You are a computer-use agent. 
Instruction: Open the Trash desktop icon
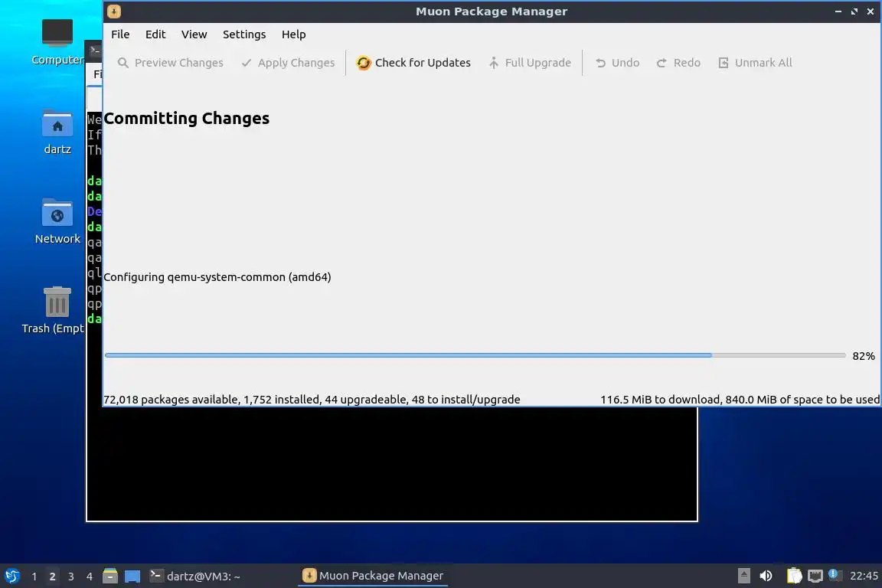pos(56,311)
